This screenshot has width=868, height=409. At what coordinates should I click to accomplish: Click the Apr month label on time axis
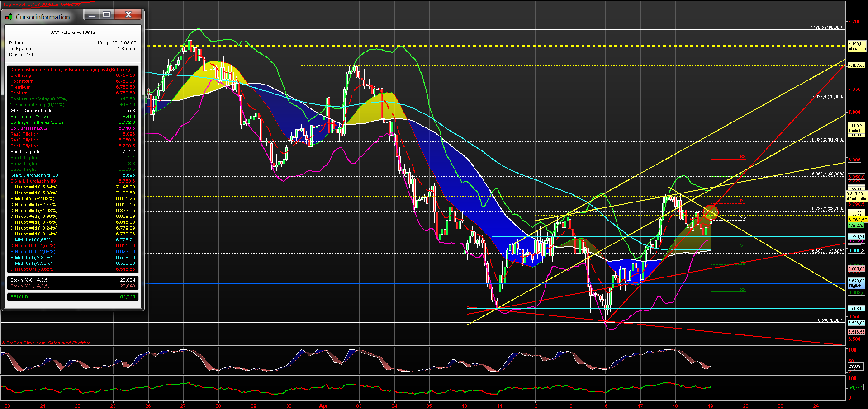pos(323,406)
